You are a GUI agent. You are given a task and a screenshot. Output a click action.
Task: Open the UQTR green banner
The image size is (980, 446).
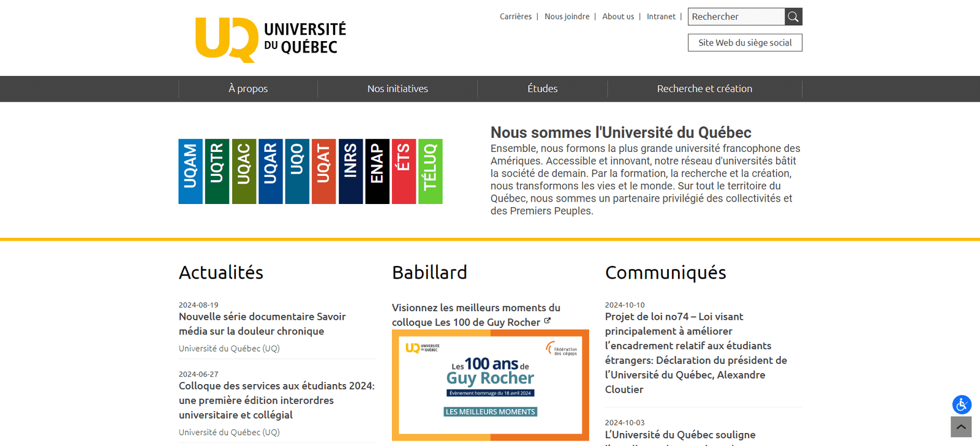click(x=217, y=172)
